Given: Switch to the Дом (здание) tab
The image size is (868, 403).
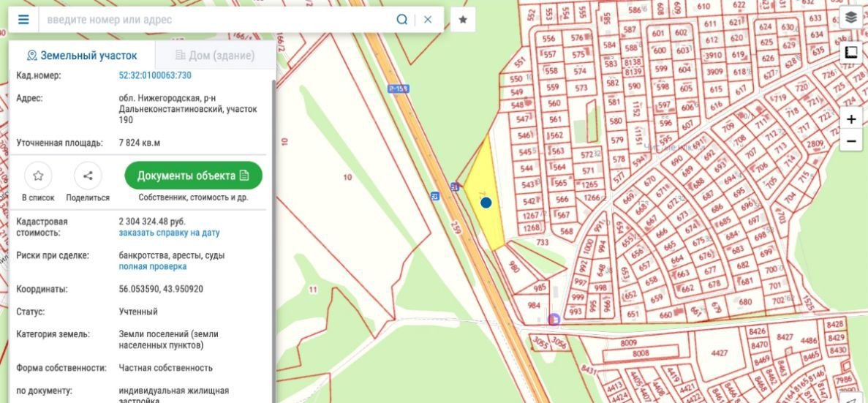Looking at the screenshot, I should [215, 56].
